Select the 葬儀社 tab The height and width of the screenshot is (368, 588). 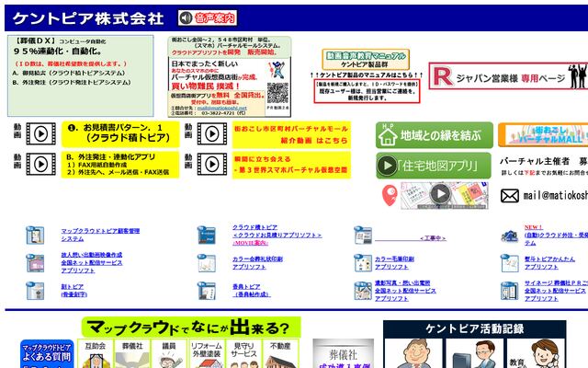[x=132, y=353]
